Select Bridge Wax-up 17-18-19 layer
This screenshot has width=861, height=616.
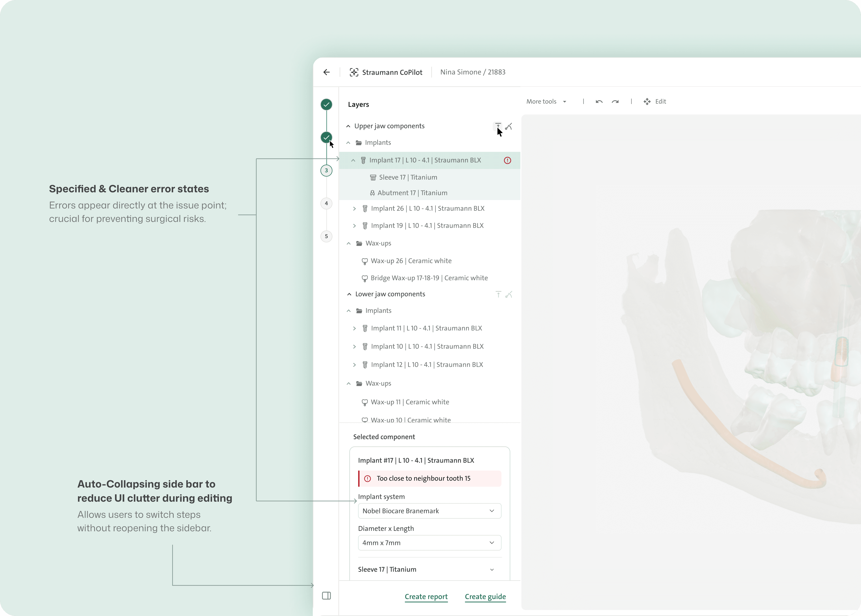tap(429, 278)
